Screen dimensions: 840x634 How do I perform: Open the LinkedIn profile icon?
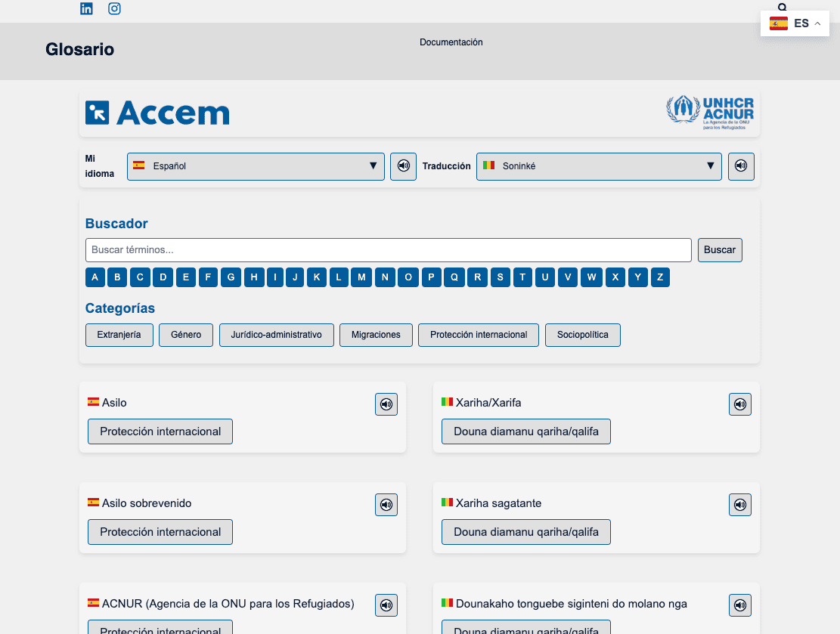pyautogui.click(x=86, y=9)
